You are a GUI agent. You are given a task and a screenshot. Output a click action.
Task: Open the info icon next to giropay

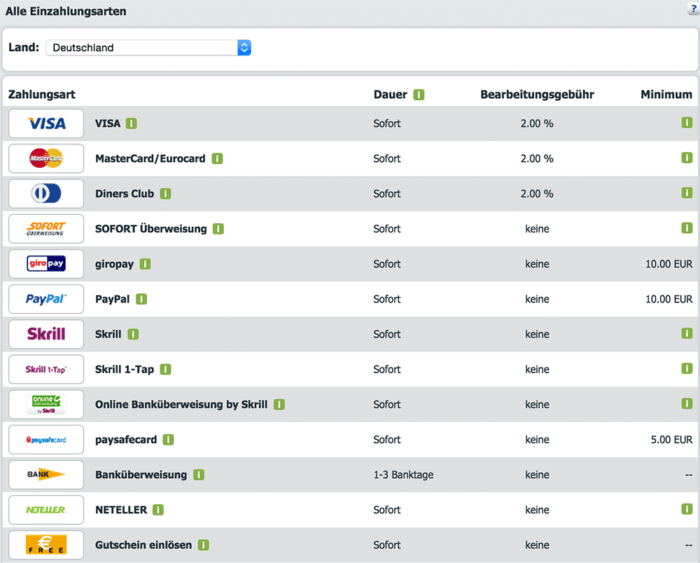[145, 264]
